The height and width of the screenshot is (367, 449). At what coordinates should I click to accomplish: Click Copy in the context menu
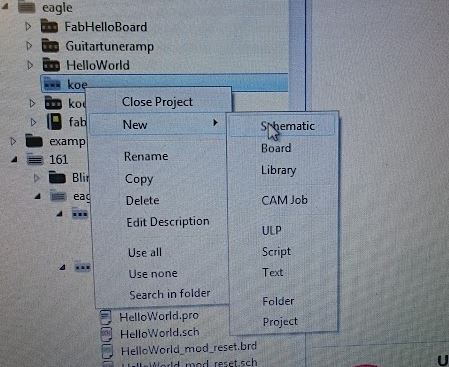(139, 179)
